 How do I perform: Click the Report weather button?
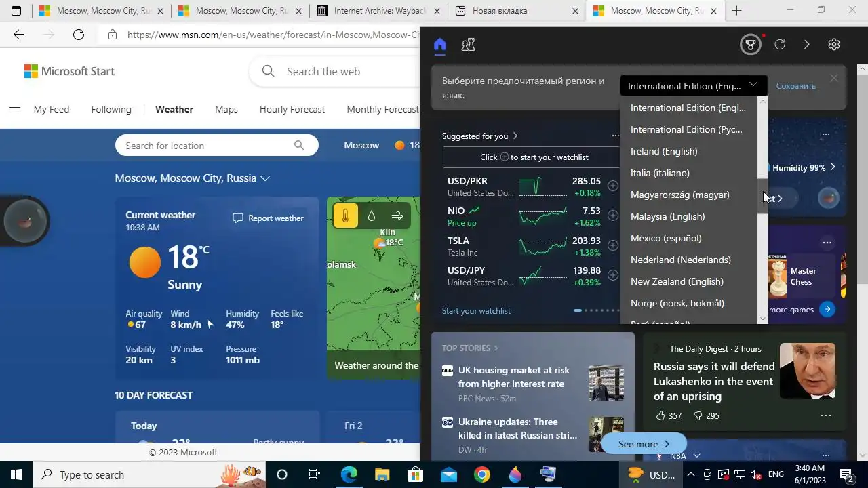(268, 218)
